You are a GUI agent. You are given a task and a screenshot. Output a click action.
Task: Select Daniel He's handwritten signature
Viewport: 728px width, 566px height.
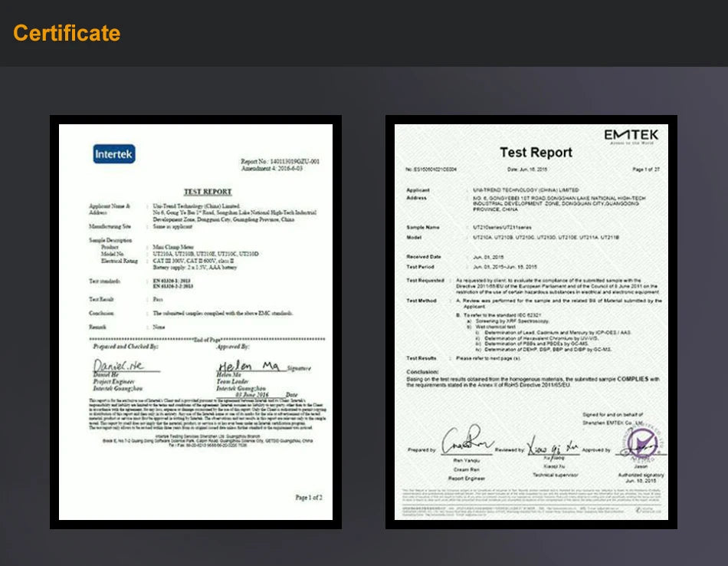click(117, 367)
